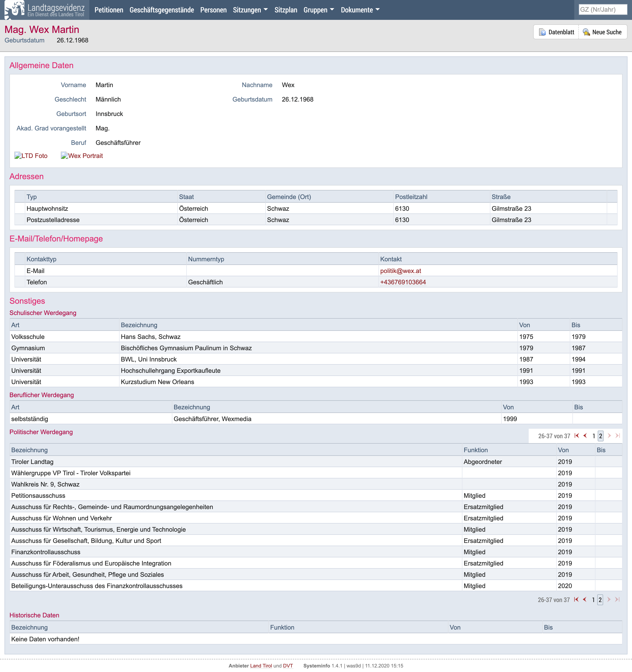Select page 1 in bottom pager
The width and height of the screenshot is (632, 672).
(x=593, y=600)
